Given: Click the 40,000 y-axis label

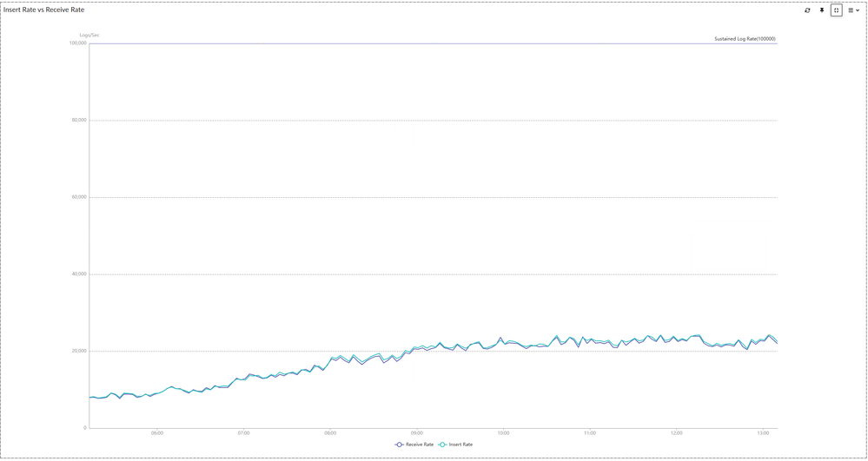Looking at the screenshot, I should 78,274.
